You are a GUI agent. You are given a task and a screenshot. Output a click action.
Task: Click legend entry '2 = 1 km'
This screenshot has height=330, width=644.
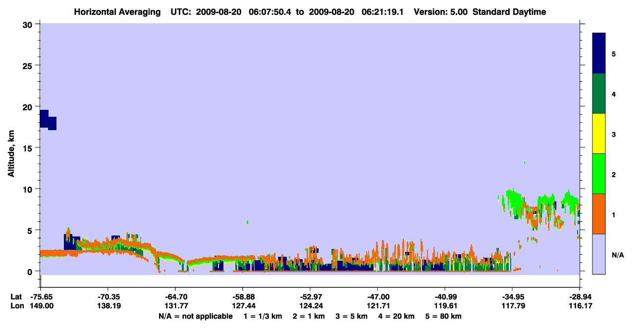coord(309,316)
